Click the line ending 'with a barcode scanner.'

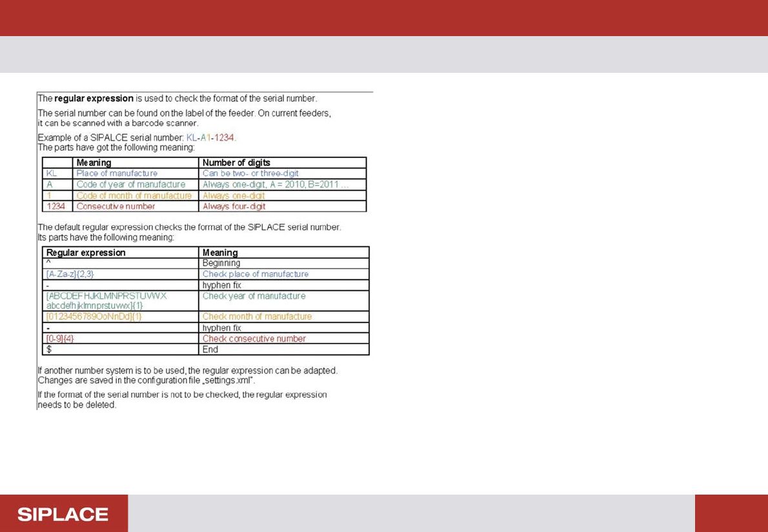(x=117, y=123)
